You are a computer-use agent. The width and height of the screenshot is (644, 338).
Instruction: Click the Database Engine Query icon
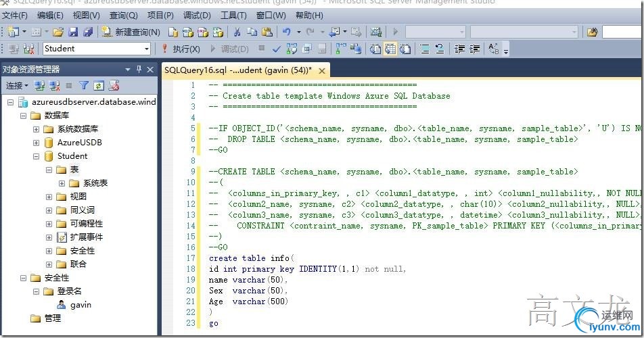coord(173,32)
